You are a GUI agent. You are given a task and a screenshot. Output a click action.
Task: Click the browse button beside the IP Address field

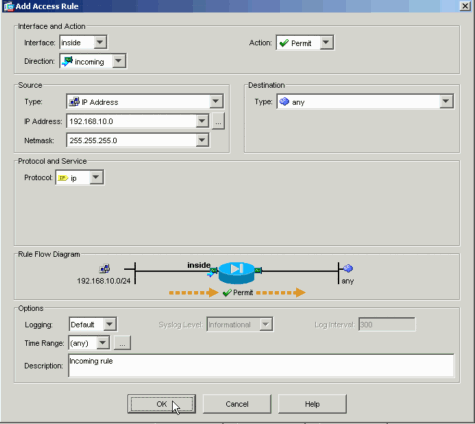[x=218, y=121]
